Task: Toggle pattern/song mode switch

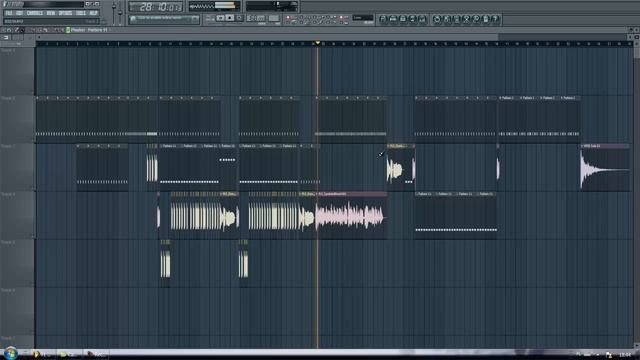Action: 210,18
